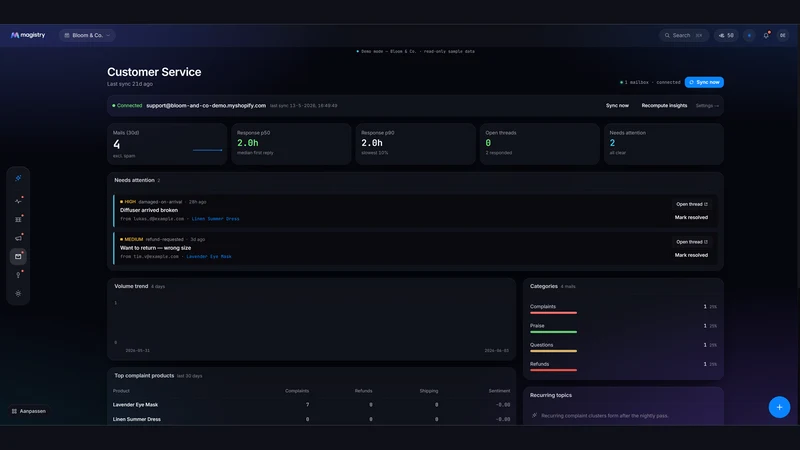Click the lightbulb insights sidebar icon
The image size is (800, 450).
18,275
